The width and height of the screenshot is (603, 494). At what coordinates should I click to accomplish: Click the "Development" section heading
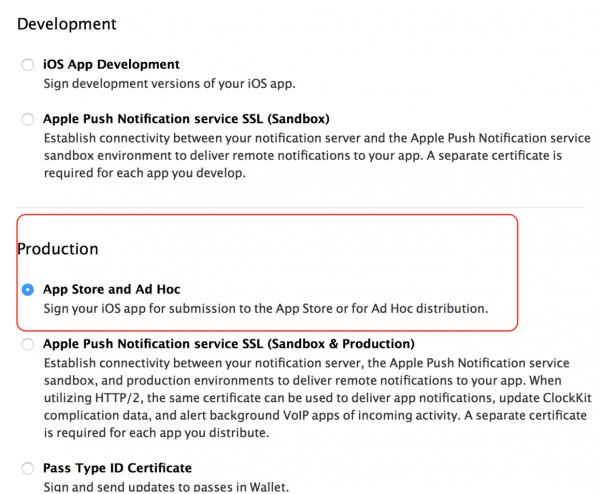click(x=67, y=22)
